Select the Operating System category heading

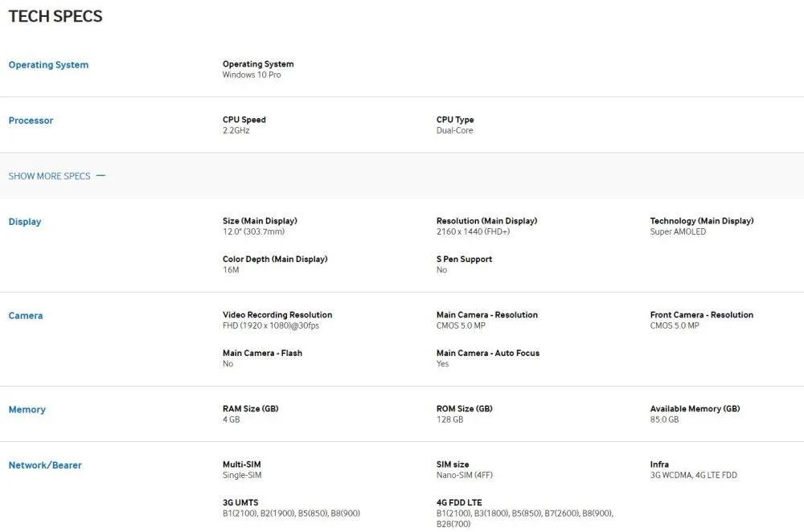click(48, 65)
